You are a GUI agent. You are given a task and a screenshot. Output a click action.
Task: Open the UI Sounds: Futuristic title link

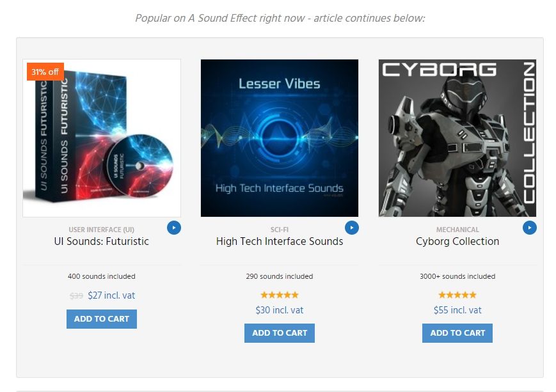(x=102, y=241)
